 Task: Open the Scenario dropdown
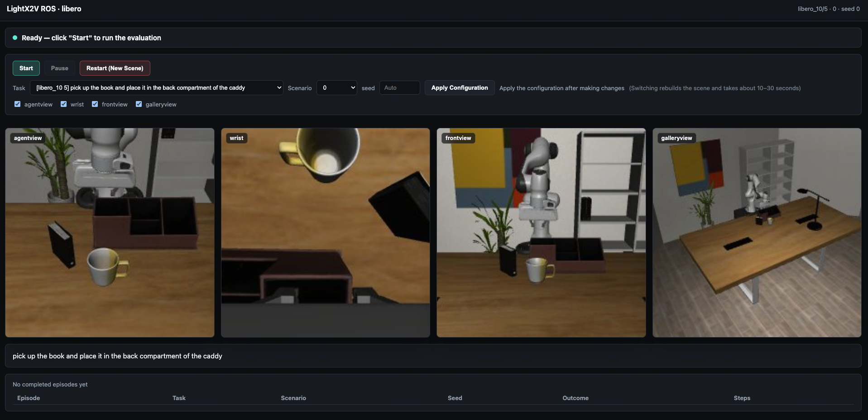pos(337,88)
